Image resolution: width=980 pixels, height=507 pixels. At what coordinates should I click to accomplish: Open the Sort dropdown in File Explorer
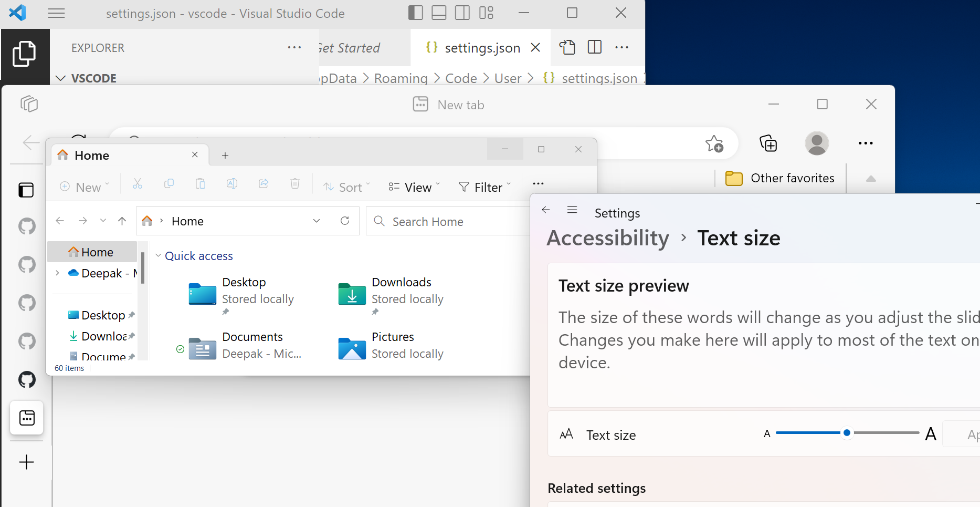(347, 187)
